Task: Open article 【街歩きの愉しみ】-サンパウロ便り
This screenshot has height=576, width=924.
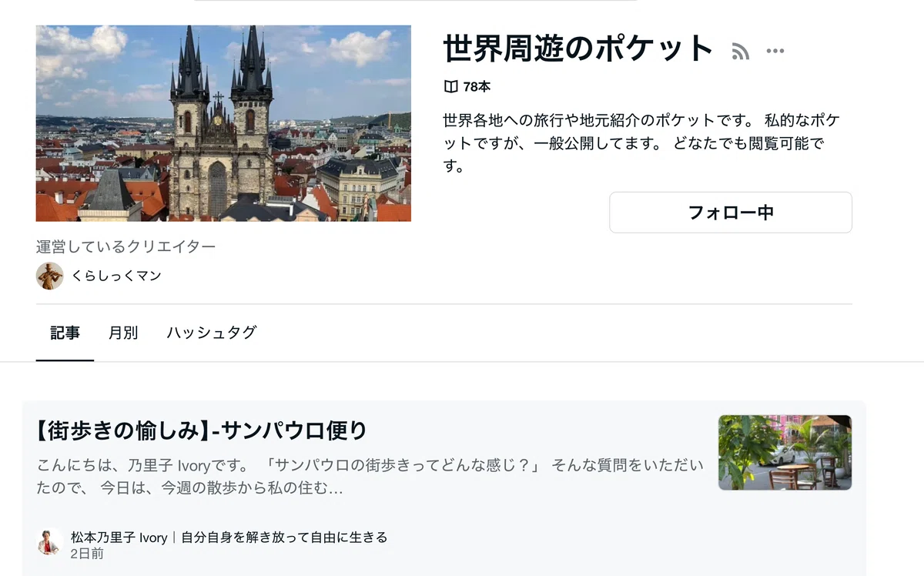Action: click(x=202, y=430)
